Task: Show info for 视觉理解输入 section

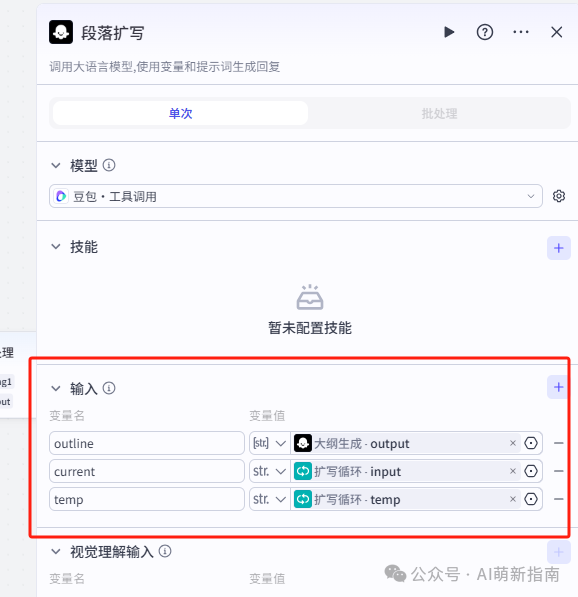Action: click(165, 551)
